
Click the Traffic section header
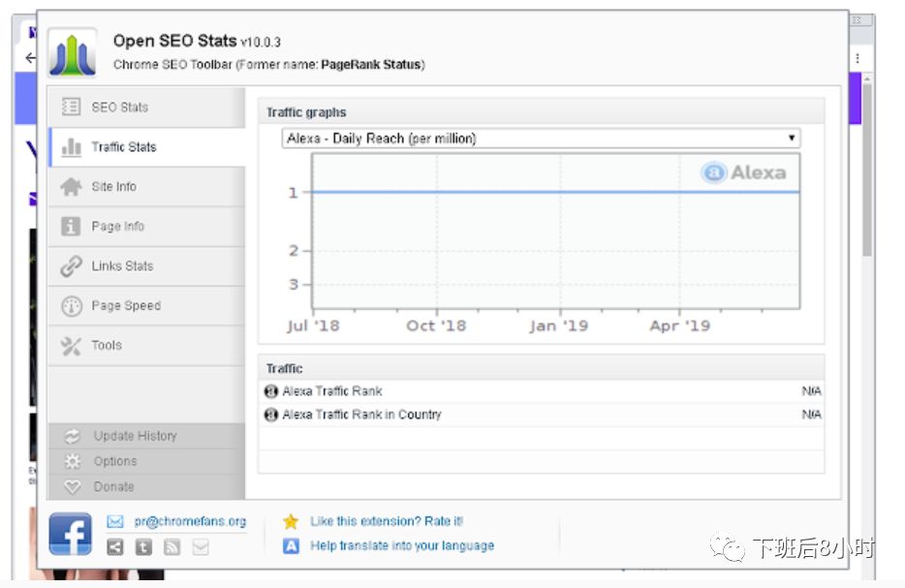click(541, 368)
